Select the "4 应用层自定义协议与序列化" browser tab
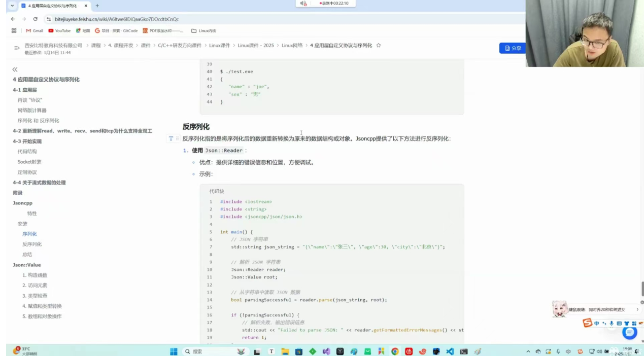The width and height of the screenshot is (644, 356). (52, 6)
